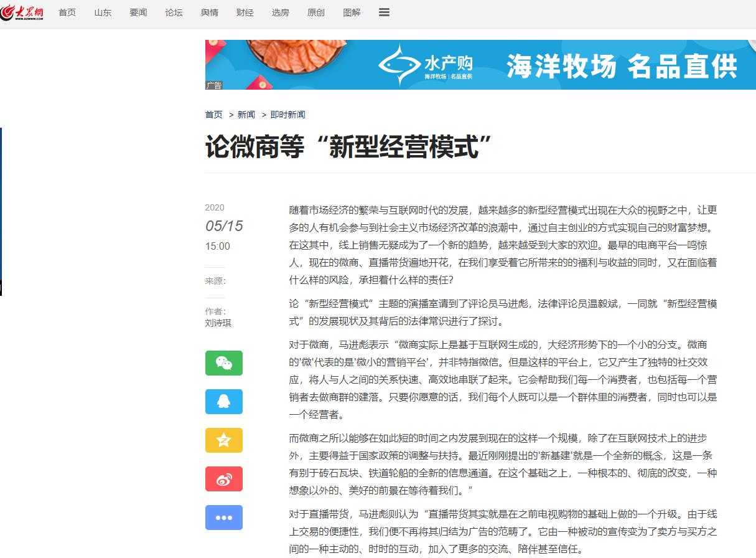The height and width of the screenshot is (558, 756).
Task: Select 原创 in the top navigation
Action: (x=316, y=12)
